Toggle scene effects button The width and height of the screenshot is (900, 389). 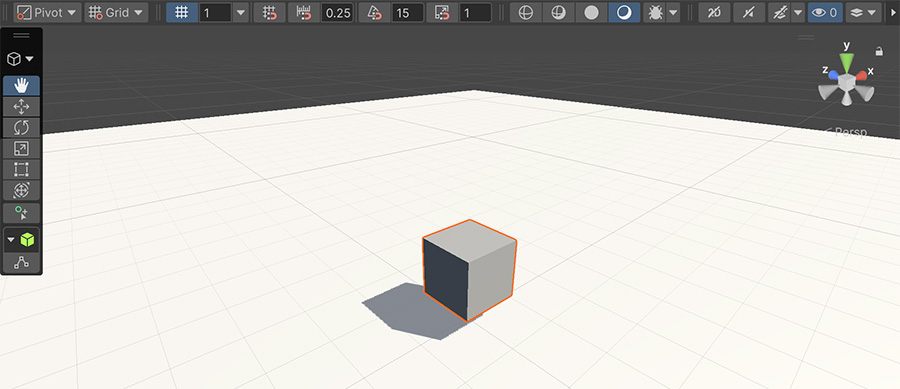779,13
